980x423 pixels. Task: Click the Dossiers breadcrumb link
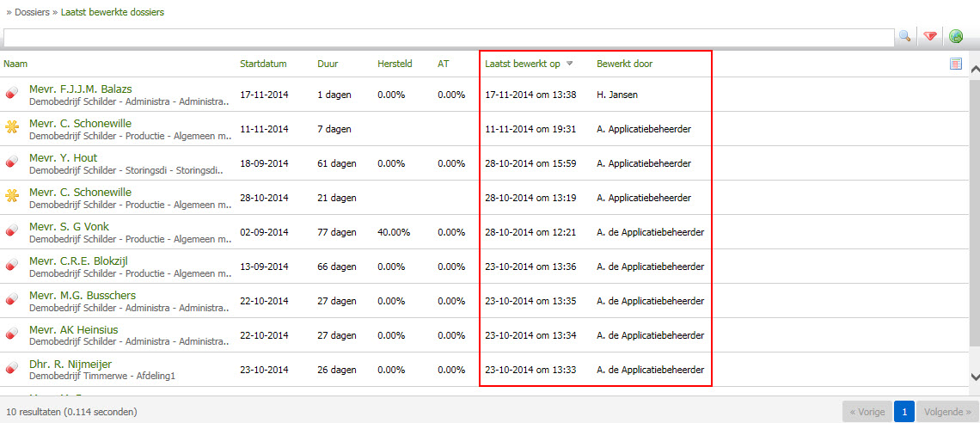[x=31, y=12]
